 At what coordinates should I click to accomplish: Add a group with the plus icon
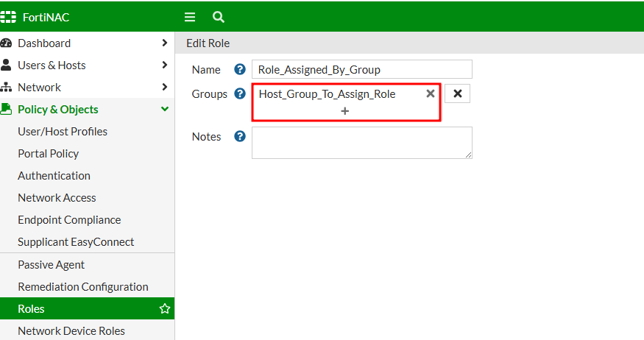pos(345,110)
